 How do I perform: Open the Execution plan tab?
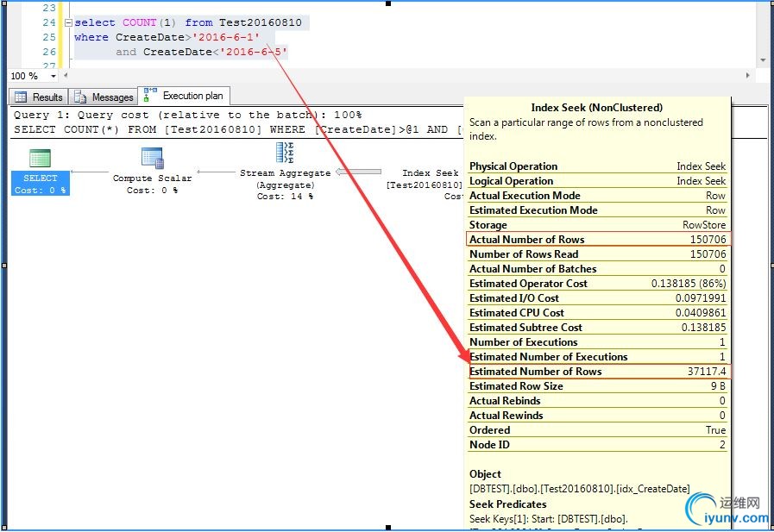coord(184,96)
